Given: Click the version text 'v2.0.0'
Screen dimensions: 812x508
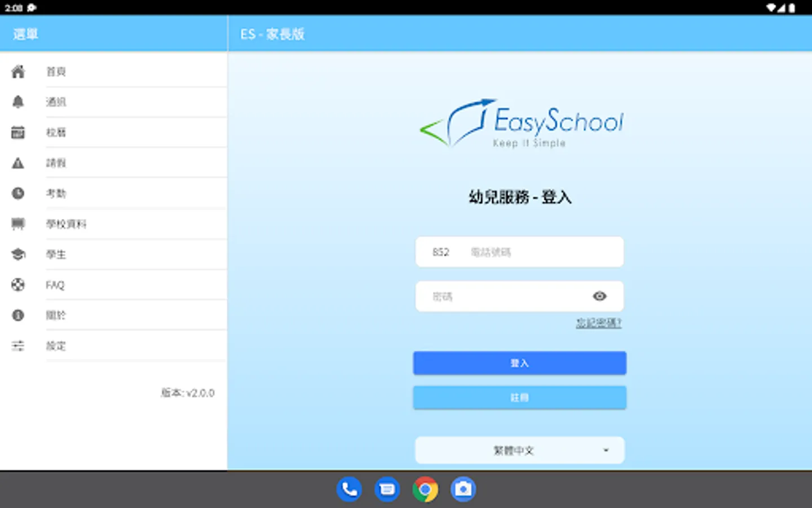Looking at the screenshot, I should 200,393.
